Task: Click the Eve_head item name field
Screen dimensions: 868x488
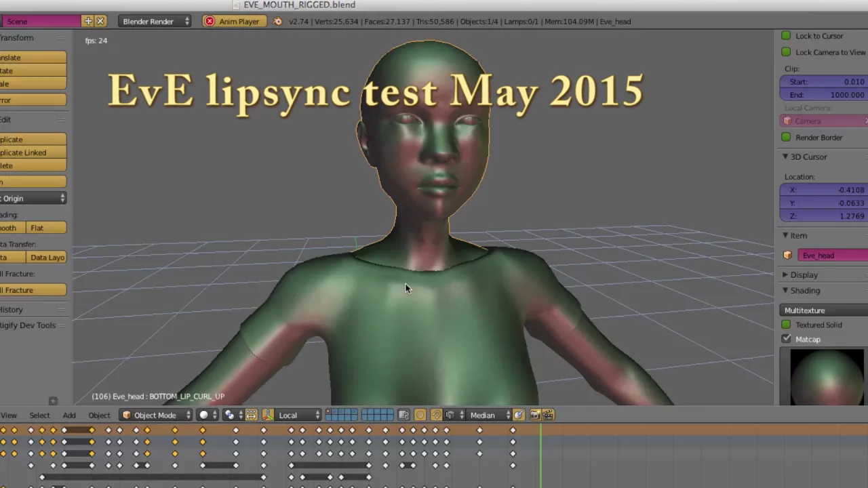Action: (833, 256)
